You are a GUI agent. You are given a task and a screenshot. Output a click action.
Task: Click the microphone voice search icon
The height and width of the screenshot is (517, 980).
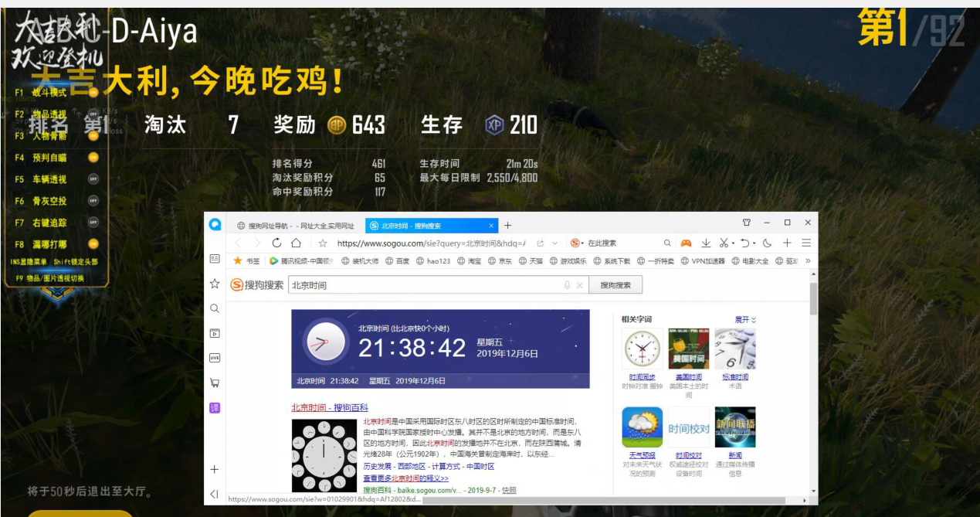[x=568, y=285]
